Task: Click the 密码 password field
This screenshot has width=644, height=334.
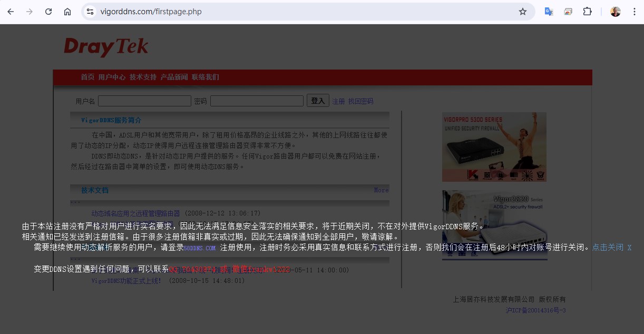Action: (257, 101)
